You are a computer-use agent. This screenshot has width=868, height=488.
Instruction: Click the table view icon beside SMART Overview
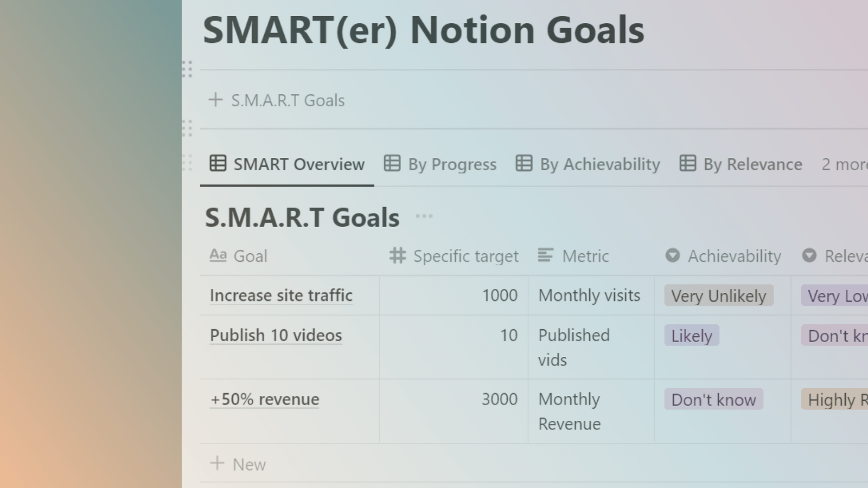[x=218, y=164]
